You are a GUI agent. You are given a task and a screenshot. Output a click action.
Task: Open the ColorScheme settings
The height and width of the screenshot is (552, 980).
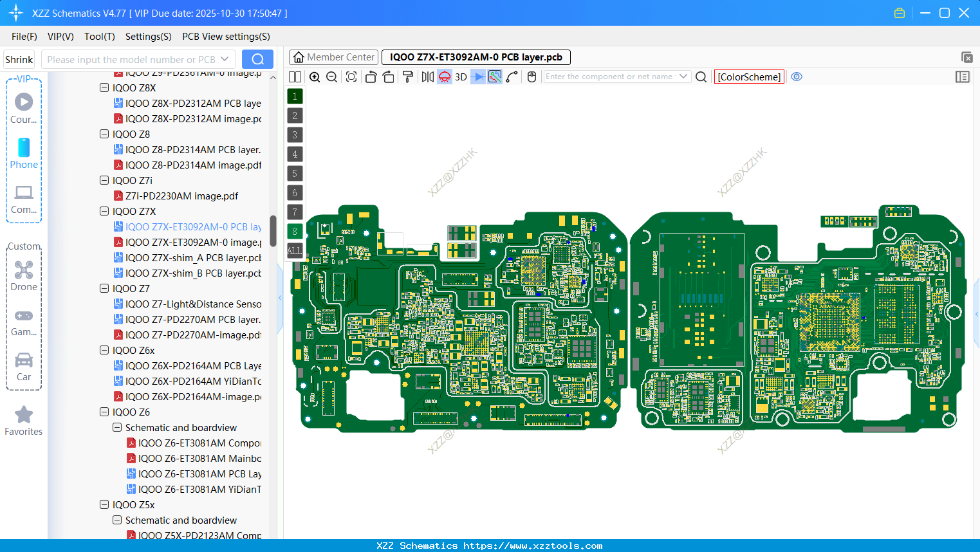(x=748, y=77)
